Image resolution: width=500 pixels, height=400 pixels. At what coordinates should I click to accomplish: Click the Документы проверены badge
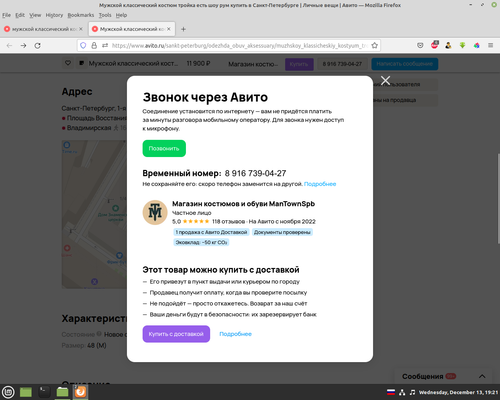(282, 232)
